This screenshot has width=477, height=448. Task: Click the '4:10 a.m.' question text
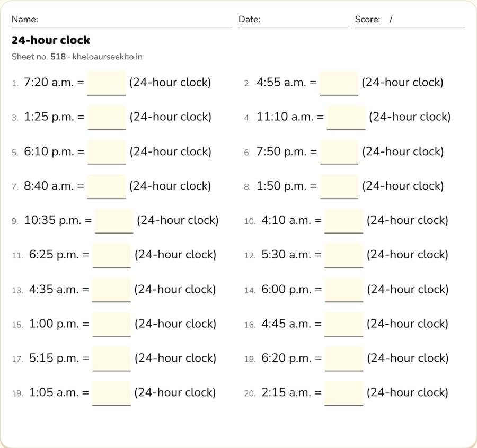tap(286, 220)
